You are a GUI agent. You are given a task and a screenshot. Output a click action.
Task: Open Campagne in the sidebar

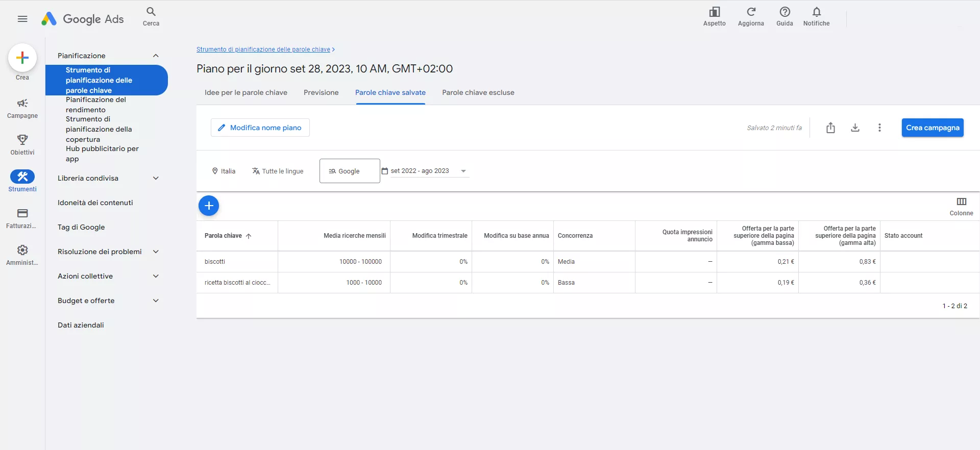(x=22, y=108)
